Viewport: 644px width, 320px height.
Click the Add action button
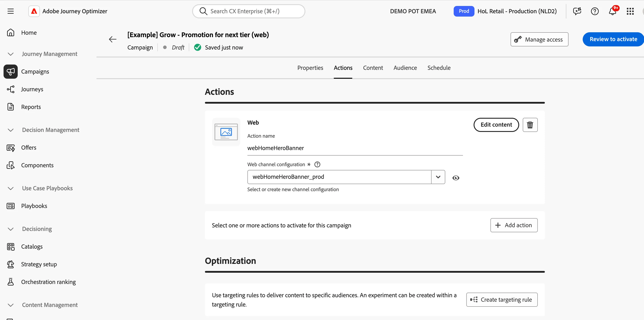coord(514,225)
